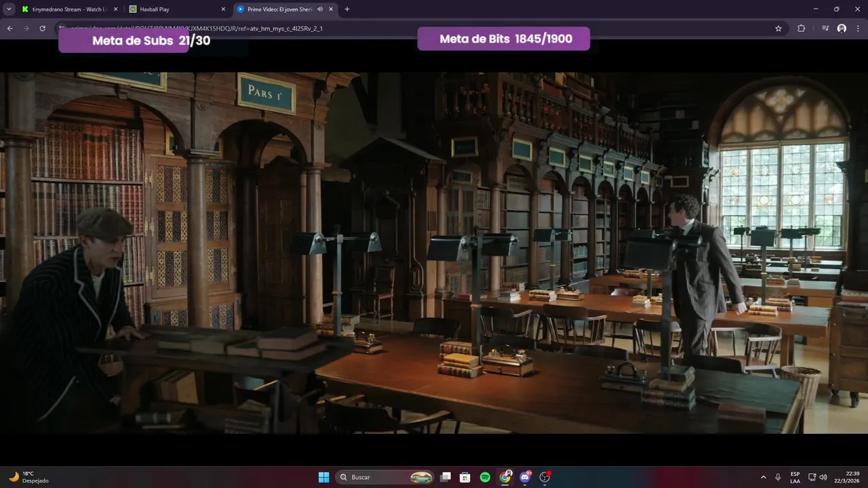Open Microsoft Store from the taskbar
Image resolution: width=868 pixels, height=488 pixels.
coord(465,477)
